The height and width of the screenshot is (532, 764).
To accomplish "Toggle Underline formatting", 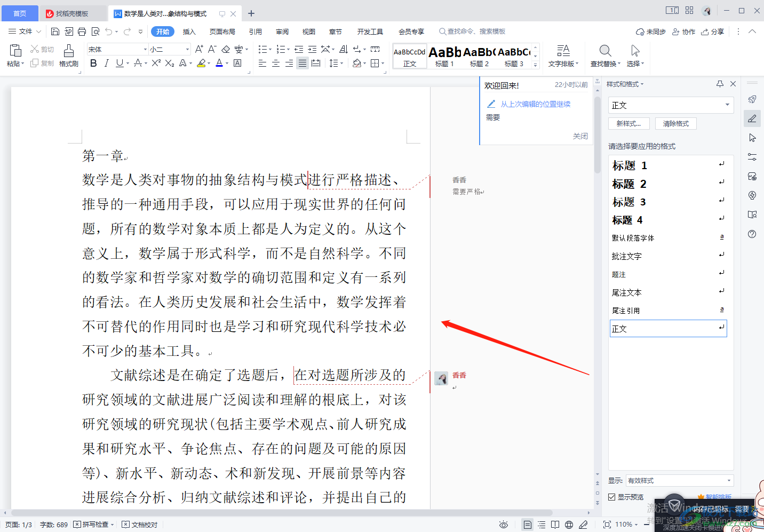I will tap(120, 63).
